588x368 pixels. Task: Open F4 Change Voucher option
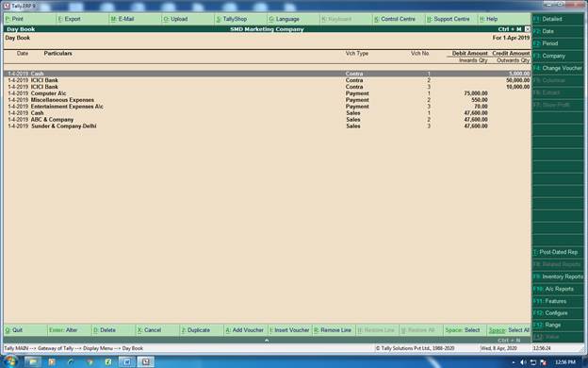coord(558,68)
